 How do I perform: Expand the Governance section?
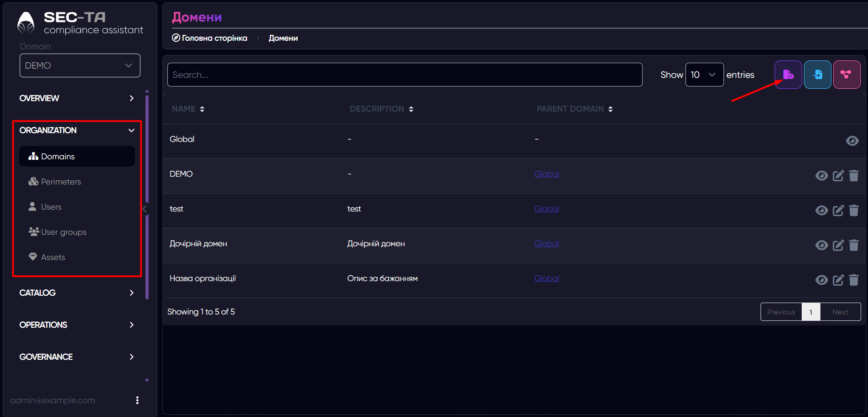77,357
